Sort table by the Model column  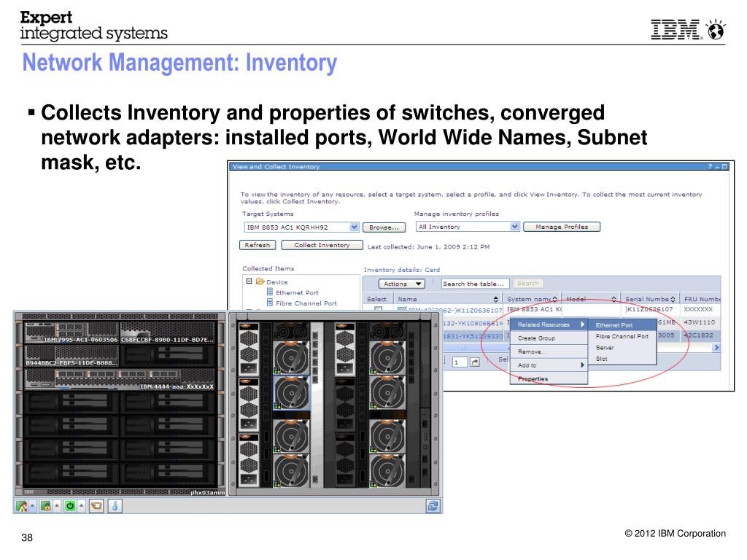pyautogui.click(x=614, y=299)
